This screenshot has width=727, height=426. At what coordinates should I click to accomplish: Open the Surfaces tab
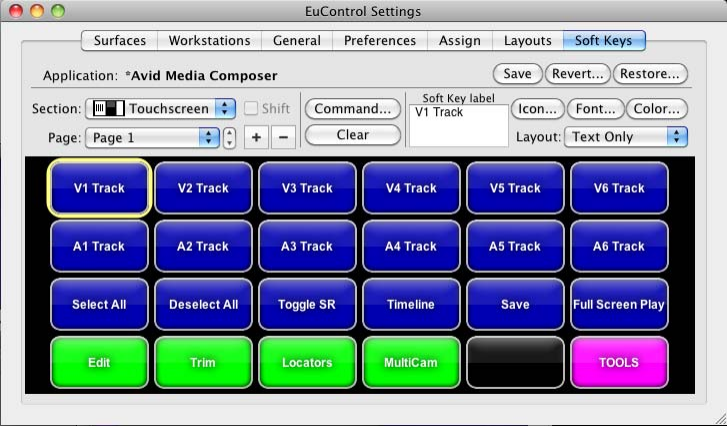(x=120, y=40)
